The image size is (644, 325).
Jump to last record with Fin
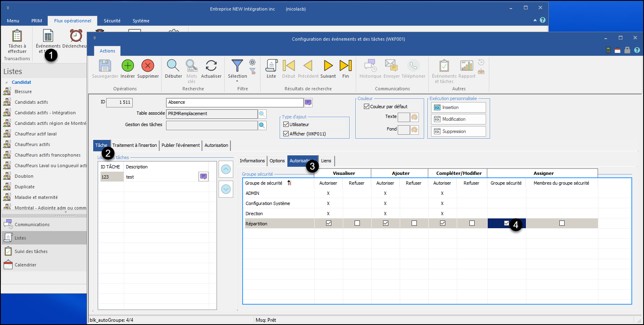345,66
